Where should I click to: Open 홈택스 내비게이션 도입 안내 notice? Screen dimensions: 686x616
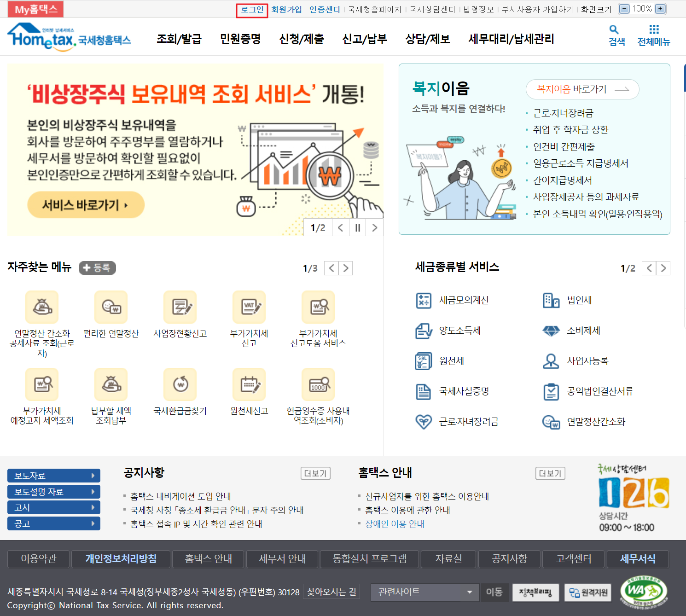(180, 496)
